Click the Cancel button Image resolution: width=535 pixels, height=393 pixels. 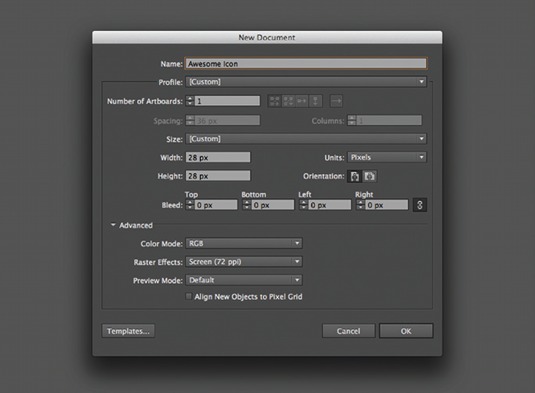[348, 331]
